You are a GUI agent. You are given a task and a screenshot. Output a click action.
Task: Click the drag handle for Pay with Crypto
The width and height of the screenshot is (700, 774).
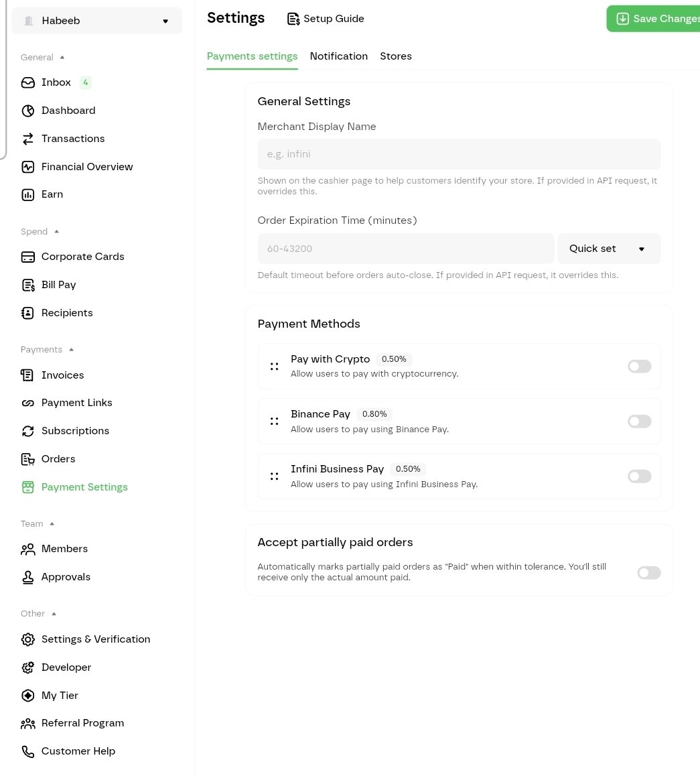(274, 367)
